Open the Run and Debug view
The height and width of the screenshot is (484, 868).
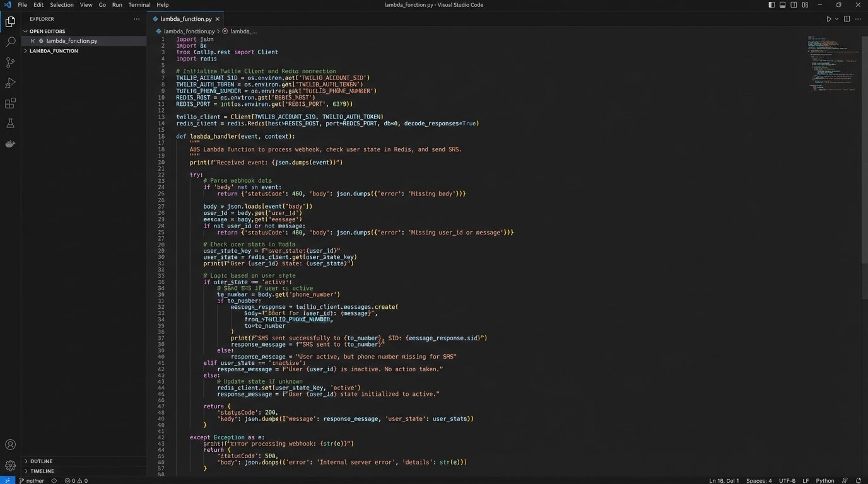point(10,83)
